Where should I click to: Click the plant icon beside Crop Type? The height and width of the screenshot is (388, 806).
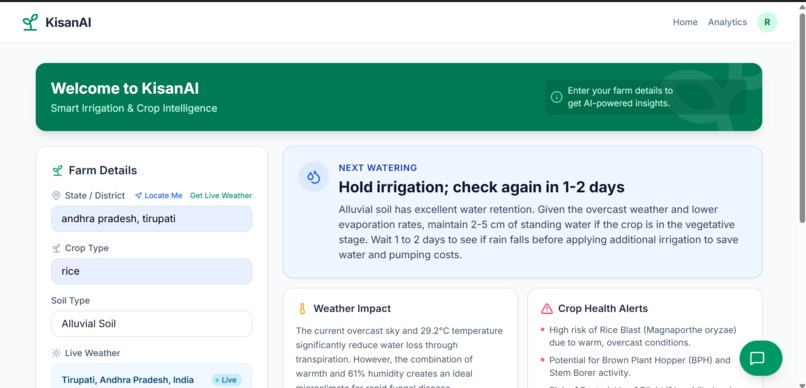tap(56, 248)
